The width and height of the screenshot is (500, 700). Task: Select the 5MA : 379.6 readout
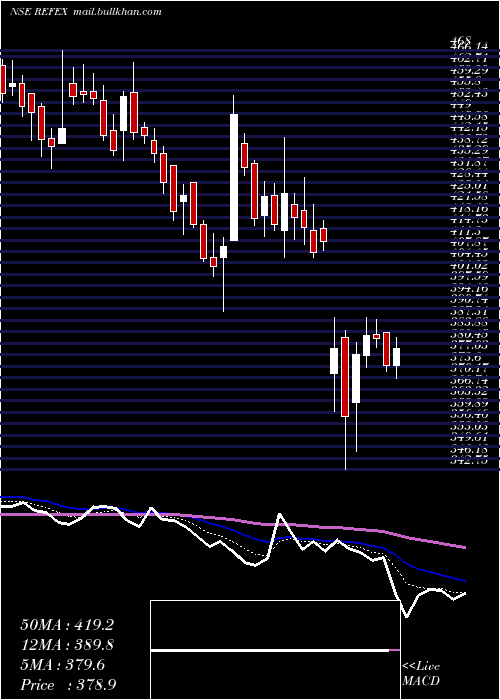(x=63, y=665)
